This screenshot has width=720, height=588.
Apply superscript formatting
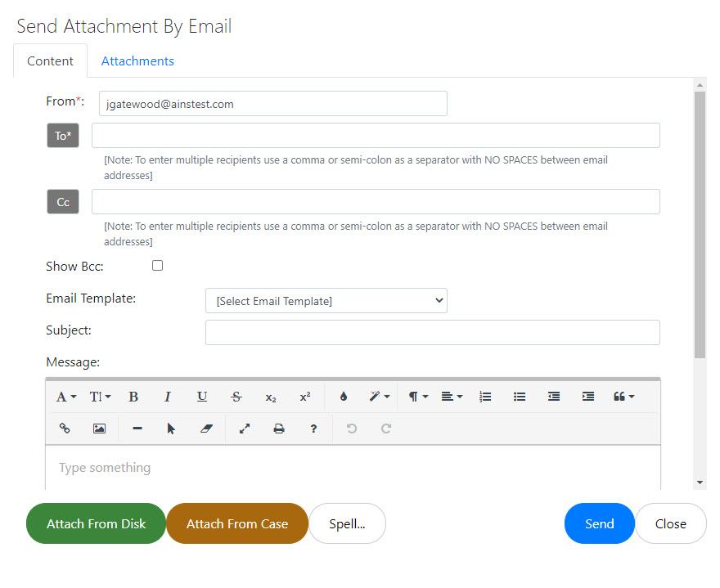click(x=305, y=397)
